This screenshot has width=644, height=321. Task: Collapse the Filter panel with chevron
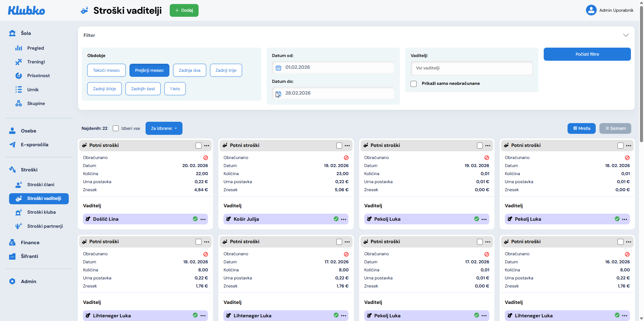[626, 35]
